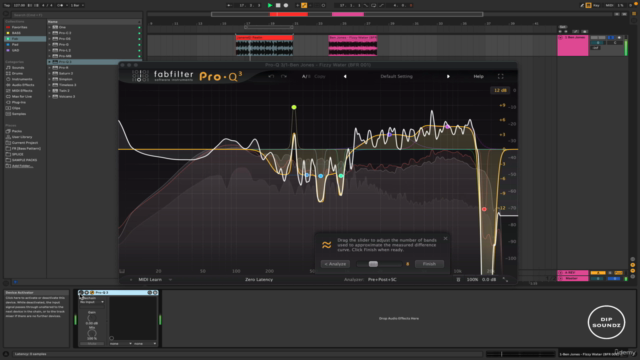Open User Library under Places
Image resolution: width=640 pixels, height=360 pixels.
[x=22, y=137]
